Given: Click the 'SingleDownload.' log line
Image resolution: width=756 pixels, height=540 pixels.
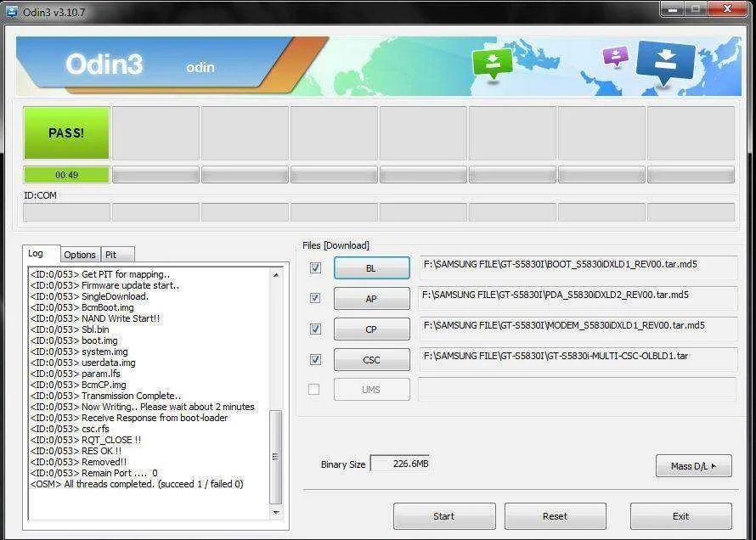Looking at the screenshot, I should tap(89, 296).
